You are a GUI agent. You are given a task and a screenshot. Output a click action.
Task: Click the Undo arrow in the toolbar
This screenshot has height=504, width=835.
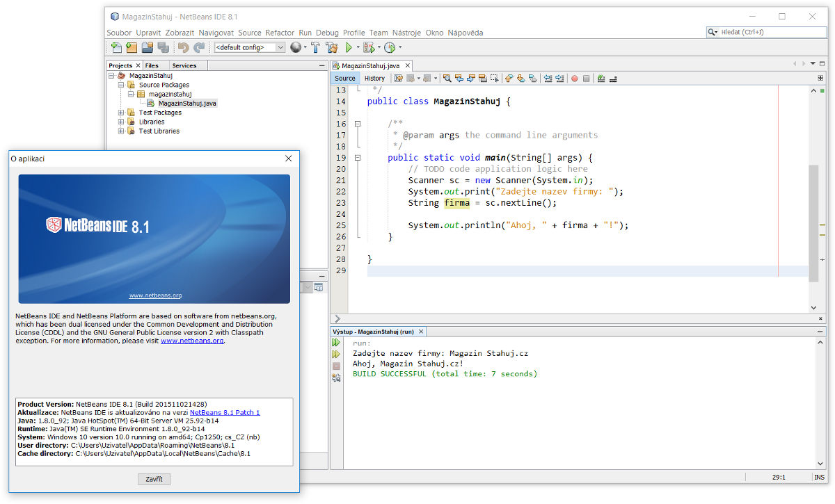(183, 47)
